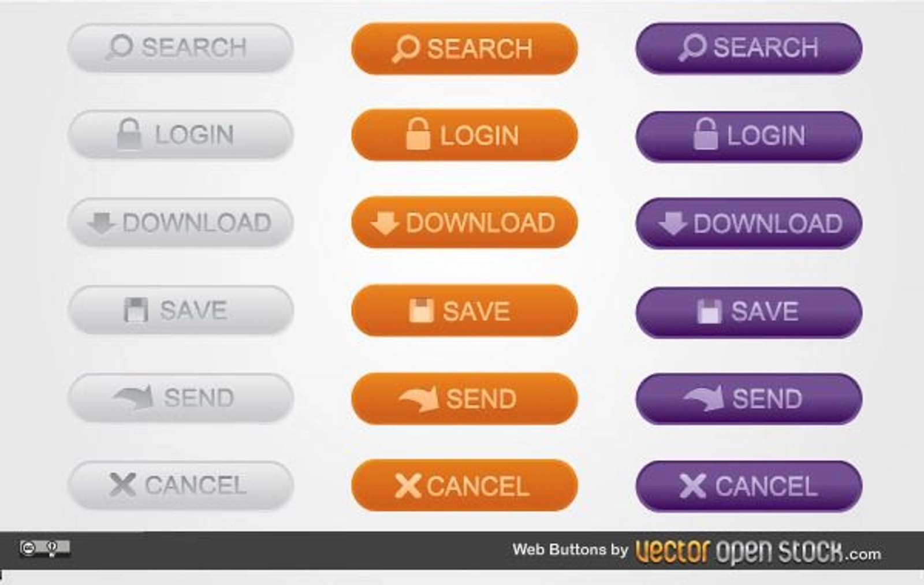Click the purple CANCEL button text

tap(766, 486)
